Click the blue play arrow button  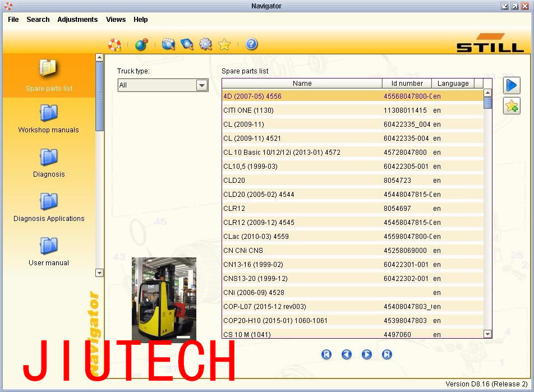coord(512,85)
